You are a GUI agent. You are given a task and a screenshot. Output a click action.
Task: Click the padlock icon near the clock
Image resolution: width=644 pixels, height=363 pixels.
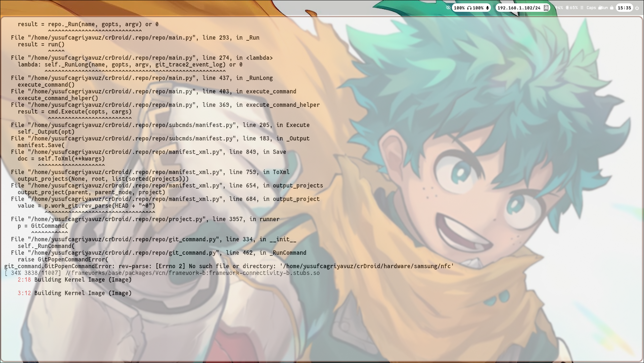612,8
